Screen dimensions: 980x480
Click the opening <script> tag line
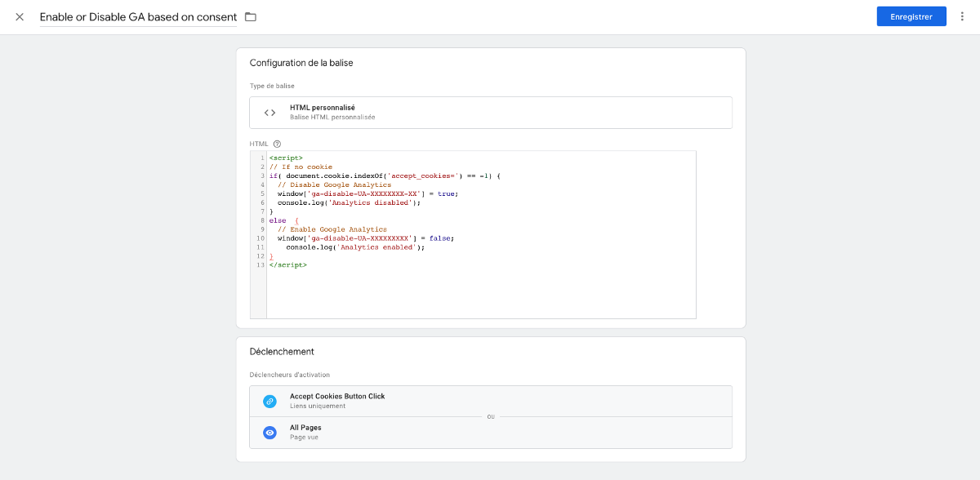[x=286, y=158]
